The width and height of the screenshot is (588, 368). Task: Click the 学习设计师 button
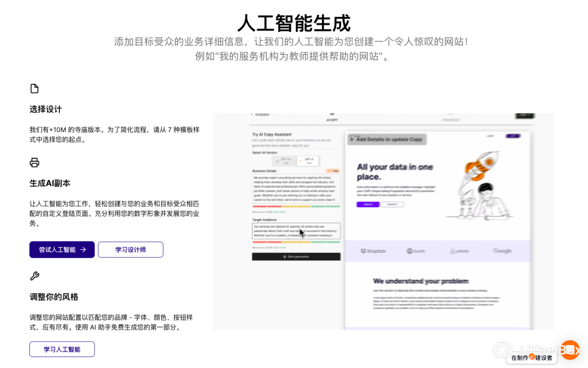(130, 250)
